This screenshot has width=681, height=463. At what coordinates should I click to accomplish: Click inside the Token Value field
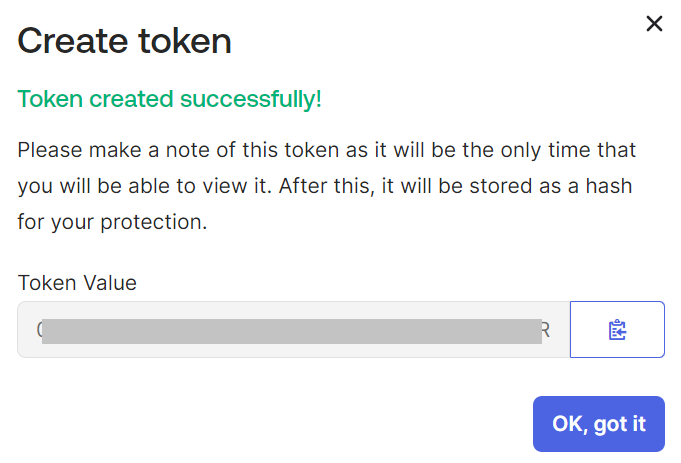pos(294,329)
